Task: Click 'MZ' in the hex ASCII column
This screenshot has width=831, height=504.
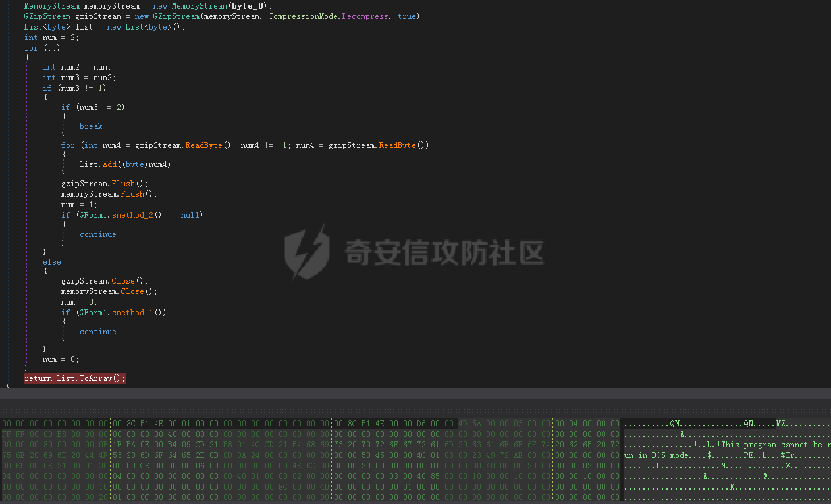Action: [x=781, y=424]
